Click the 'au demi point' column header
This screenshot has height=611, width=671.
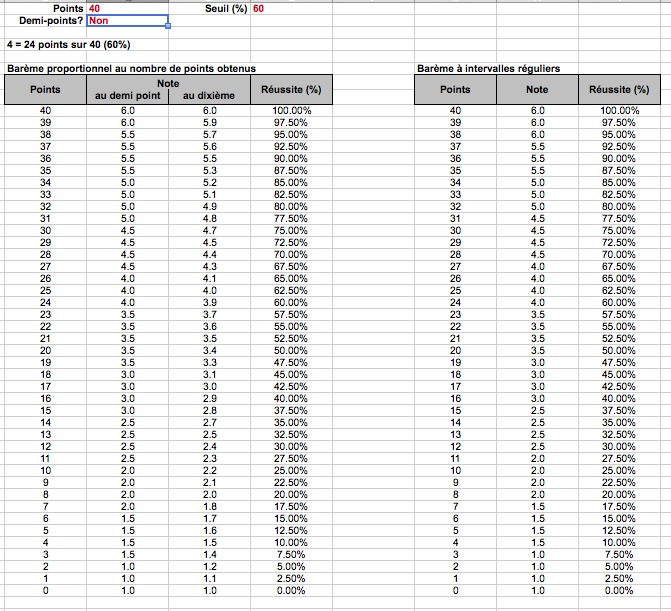point(127,96)
